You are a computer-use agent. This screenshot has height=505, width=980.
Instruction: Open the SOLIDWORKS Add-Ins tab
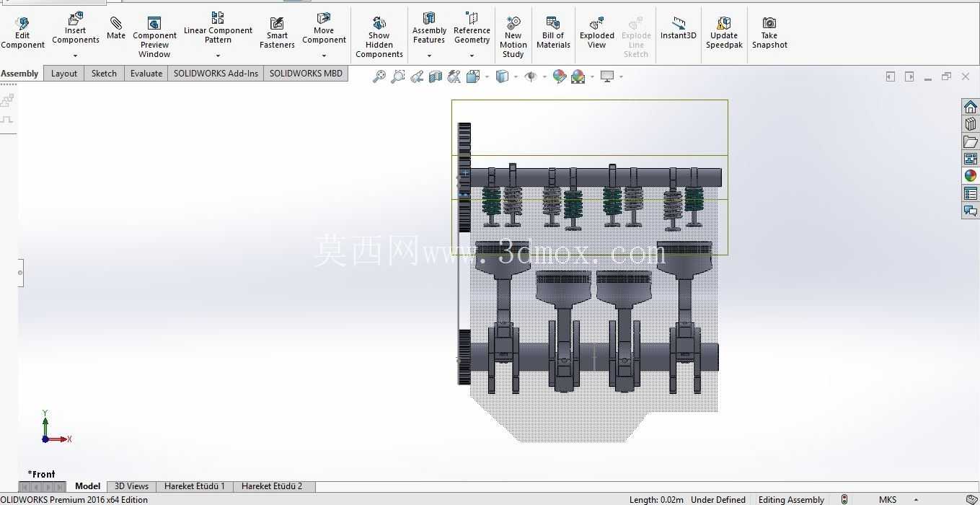click(x=216, y=74)
